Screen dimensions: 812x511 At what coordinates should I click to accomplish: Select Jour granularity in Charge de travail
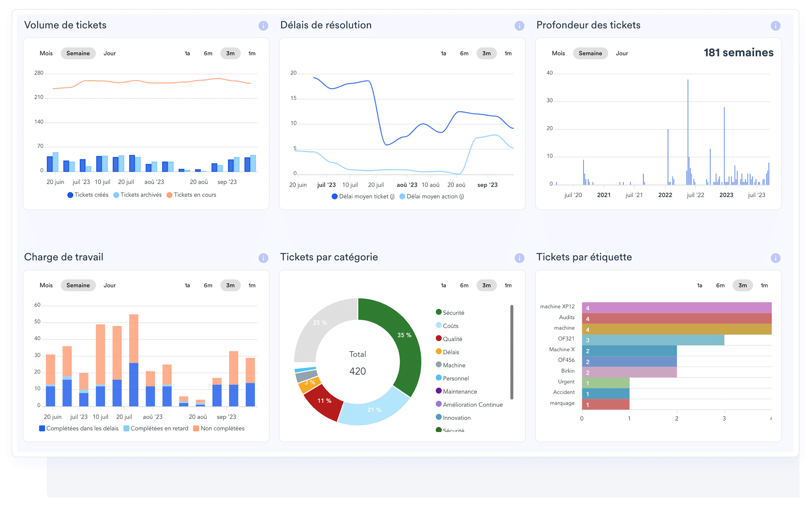coord(109,285)
